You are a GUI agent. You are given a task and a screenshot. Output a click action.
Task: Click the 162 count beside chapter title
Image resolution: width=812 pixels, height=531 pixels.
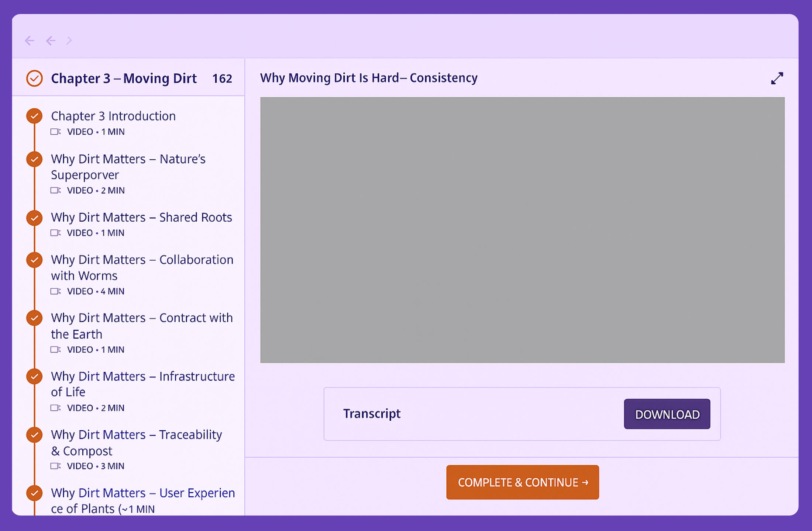click(222, 79)
